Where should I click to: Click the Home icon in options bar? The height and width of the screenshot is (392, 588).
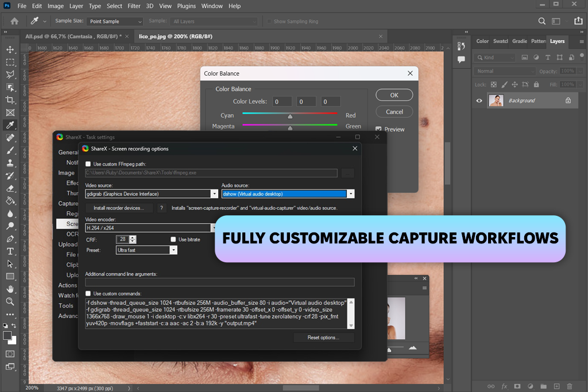pyautogui.click(x=14, y=21)
